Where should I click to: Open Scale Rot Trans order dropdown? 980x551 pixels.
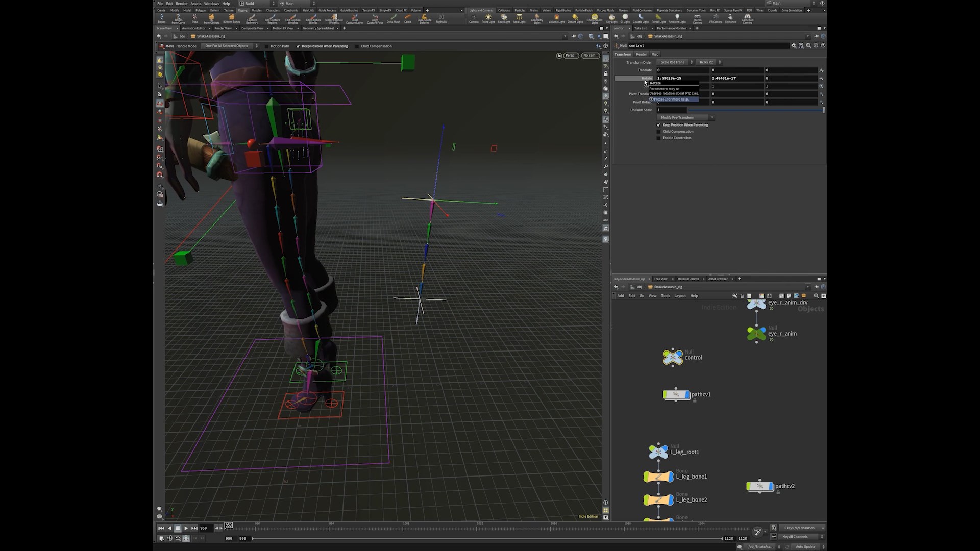[x=675, y=62]
